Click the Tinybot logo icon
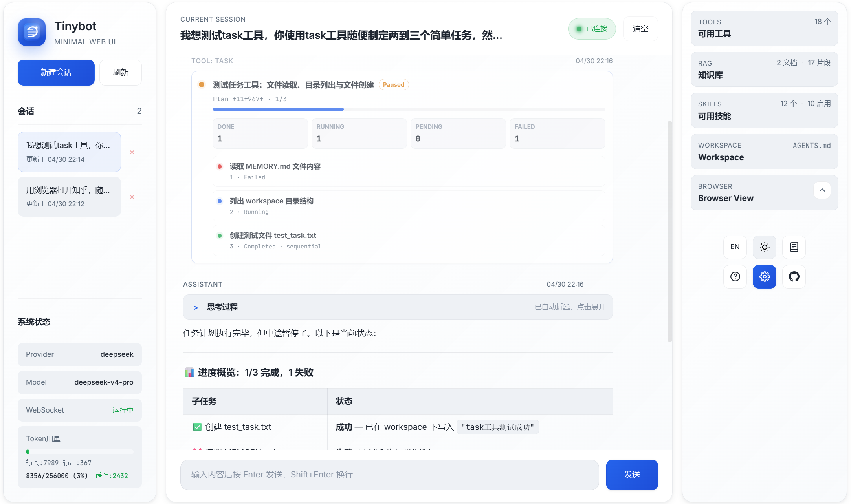Screen dimensions: 851x504 [32, 32]
